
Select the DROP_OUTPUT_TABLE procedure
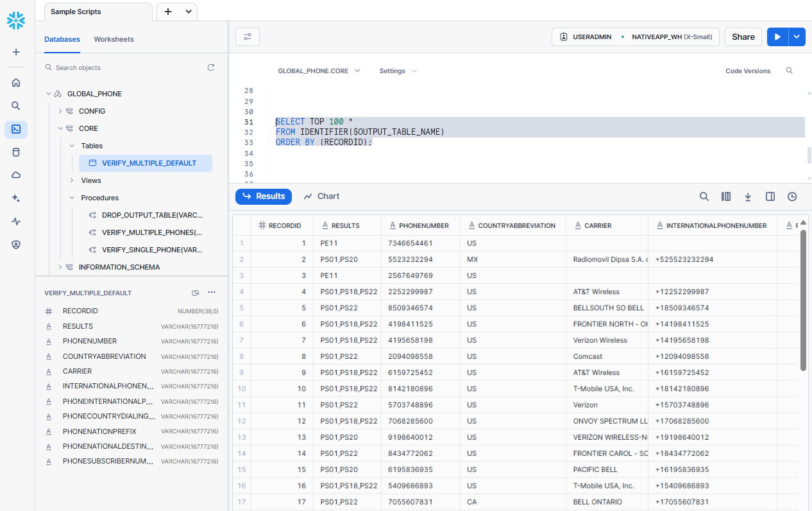pos(146,215)
